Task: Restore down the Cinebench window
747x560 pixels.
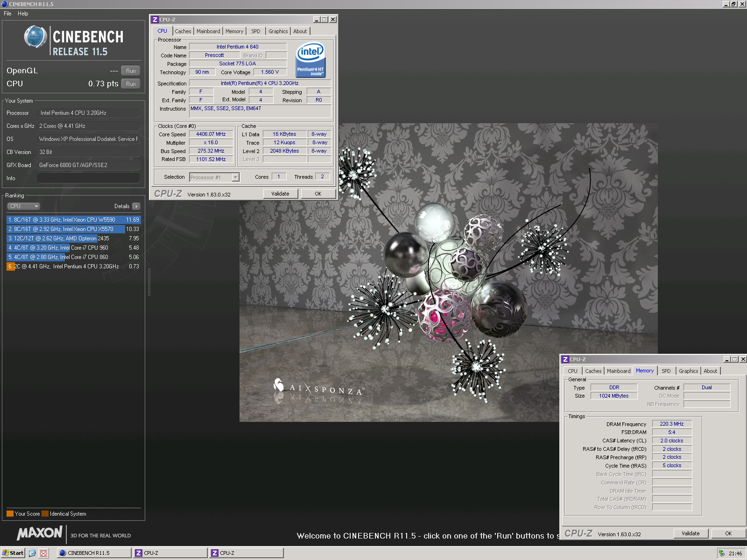Action: tap(733, 4)
